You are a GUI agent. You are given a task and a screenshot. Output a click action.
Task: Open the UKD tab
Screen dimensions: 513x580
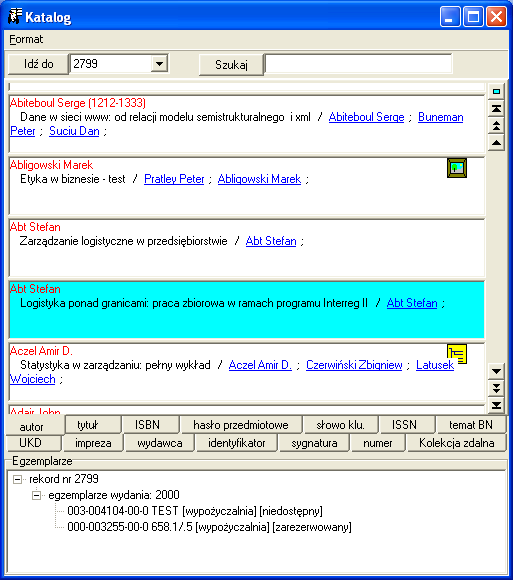tap(34, 443)
